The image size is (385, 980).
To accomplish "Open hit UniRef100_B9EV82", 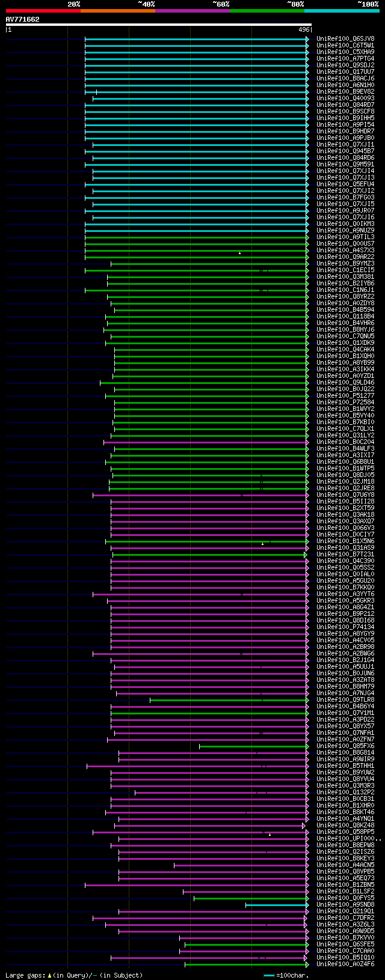I will 345,91.
